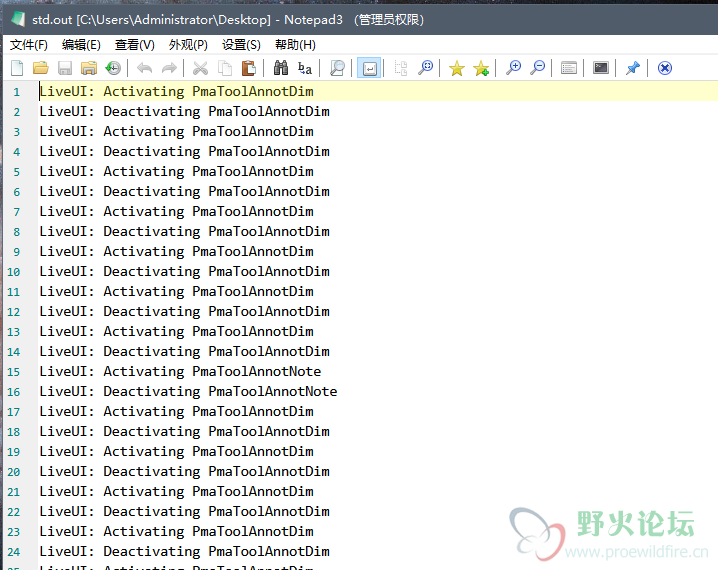Toggle word wrap button
718x570 pixels.
(x=369, y=68)
